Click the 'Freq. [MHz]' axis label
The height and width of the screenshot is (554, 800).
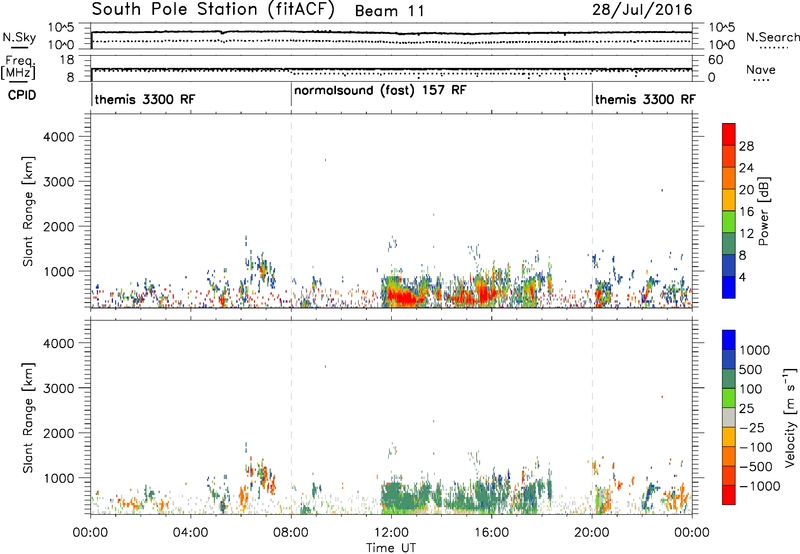[18, 67]
